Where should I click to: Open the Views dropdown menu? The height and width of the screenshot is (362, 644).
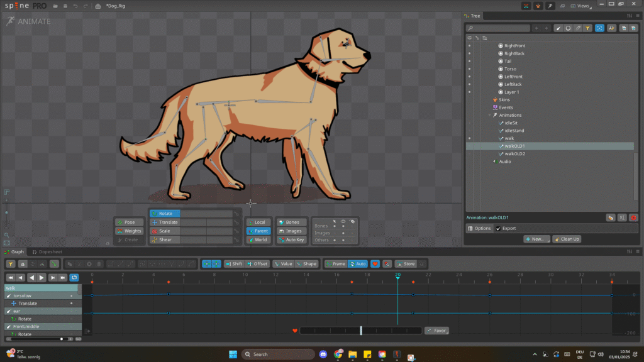click(x=583, y=6)
